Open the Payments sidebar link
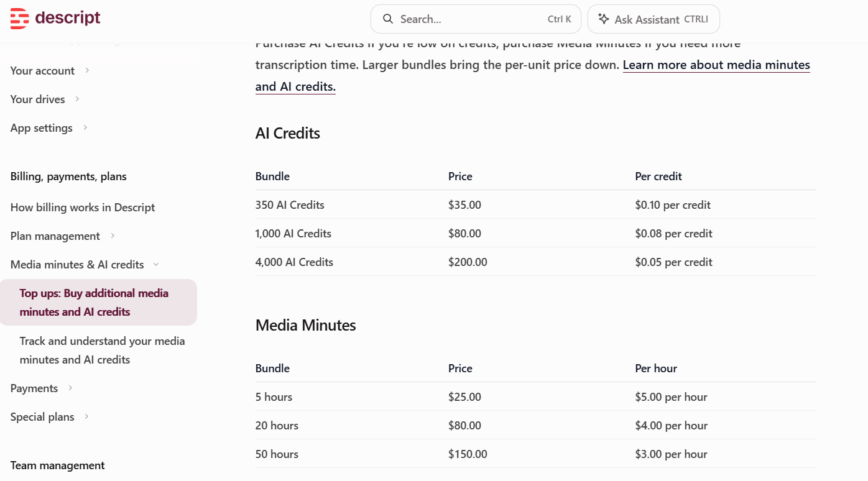The height and width of the screenshot is (481, 868). click(34, 388)
